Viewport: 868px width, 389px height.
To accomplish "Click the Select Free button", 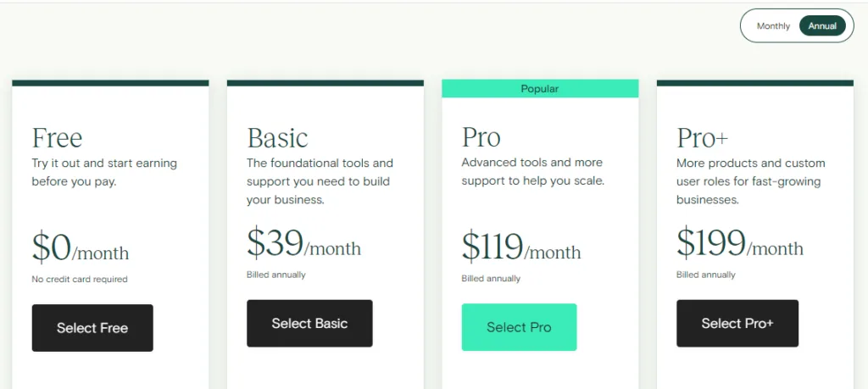I will [x=92, y=328].
